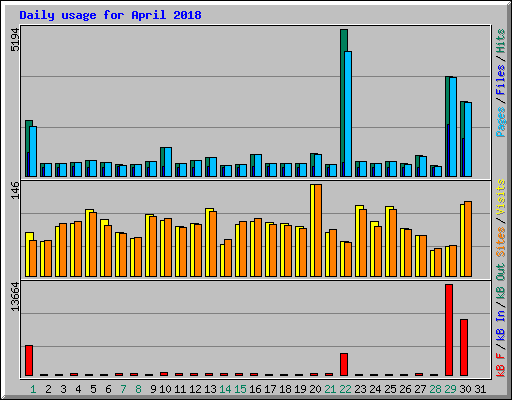Click day label 20 on the x-axis
Screen dimensions: 512x400
pos(315,389)
